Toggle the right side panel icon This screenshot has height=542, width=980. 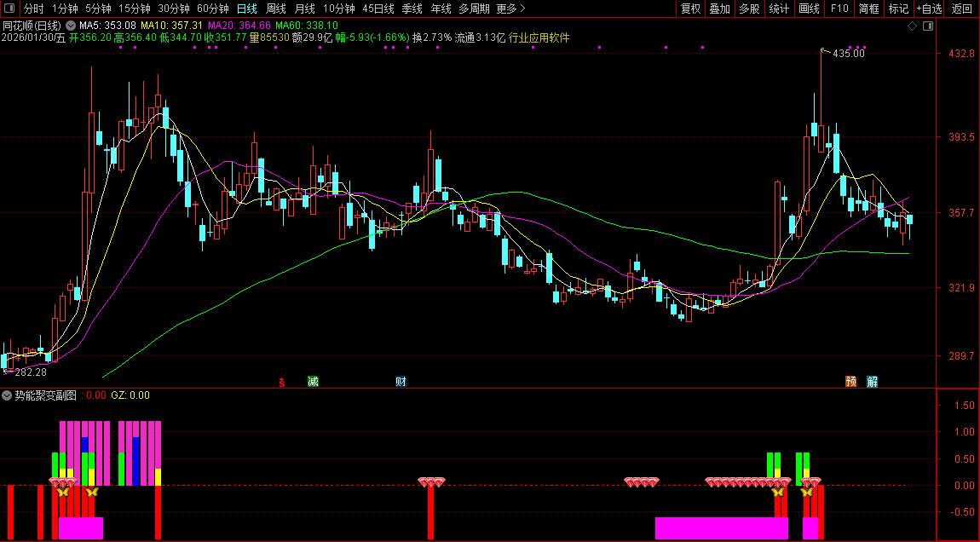928,26
